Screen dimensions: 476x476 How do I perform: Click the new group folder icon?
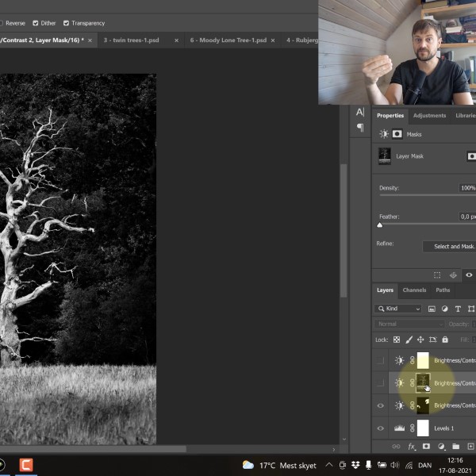pyautogui.click(x=456, y=447)
